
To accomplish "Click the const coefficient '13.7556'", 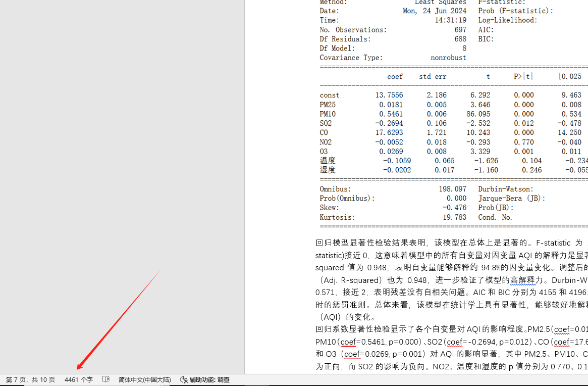I will tap(389, 95).
